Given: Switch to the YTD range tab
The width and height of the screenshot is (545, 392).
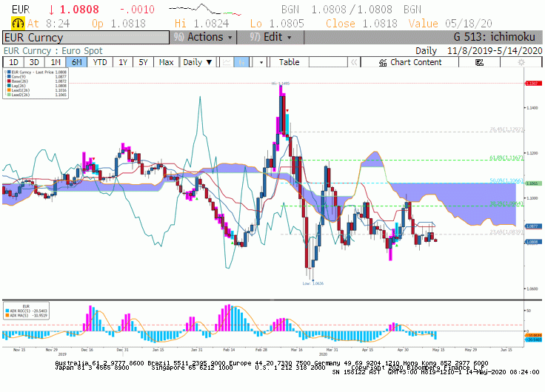Looking at the screenshot, I should point(100,62).
